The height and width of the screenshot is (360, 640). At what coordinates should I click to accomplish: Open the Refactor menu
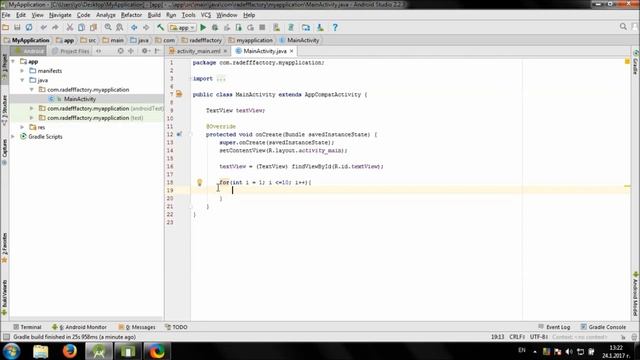click(x=131, y=15)
